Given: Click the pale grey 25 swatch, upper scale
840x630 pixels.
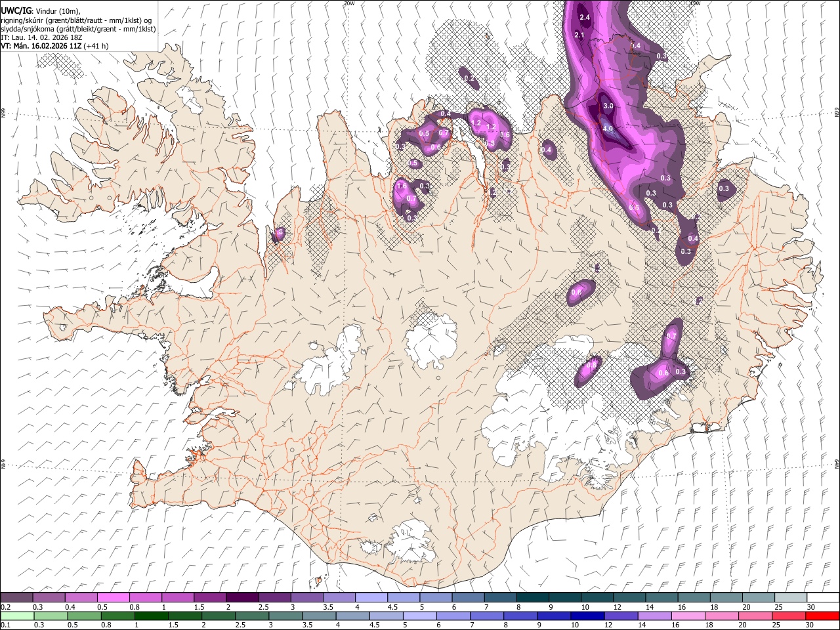Looking at the screenshot, I should click(790, 597).
